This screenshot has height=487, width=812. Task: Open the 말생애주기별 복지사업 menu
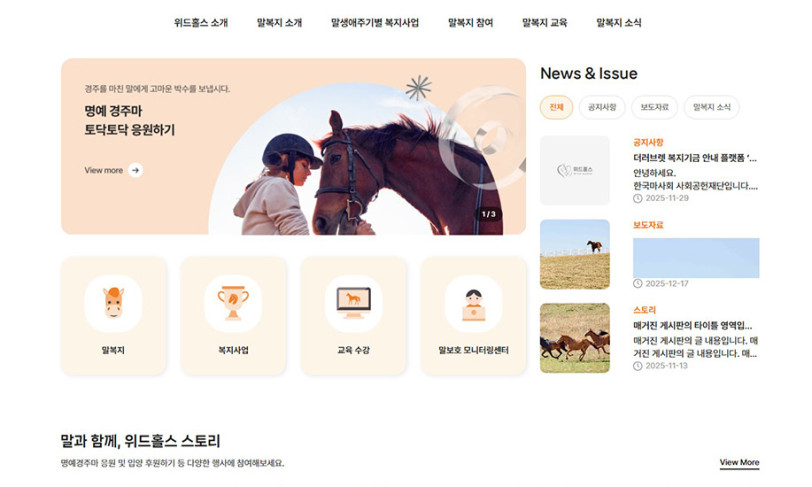point(375,23)
